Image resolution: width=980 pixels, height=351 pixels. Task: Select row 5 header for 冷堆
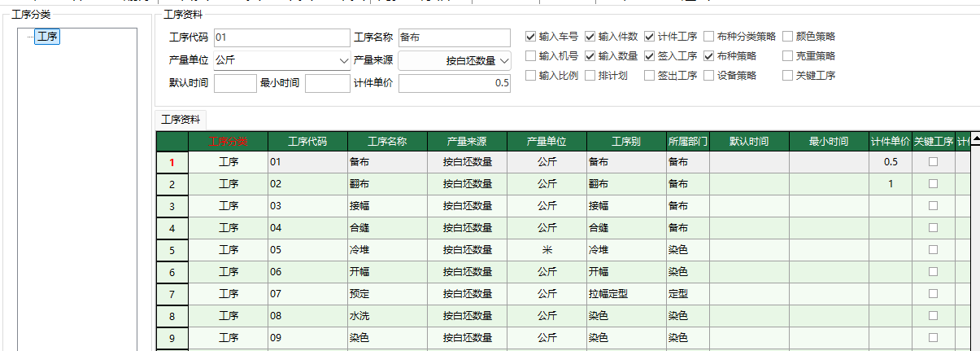[x=172, y=250]
